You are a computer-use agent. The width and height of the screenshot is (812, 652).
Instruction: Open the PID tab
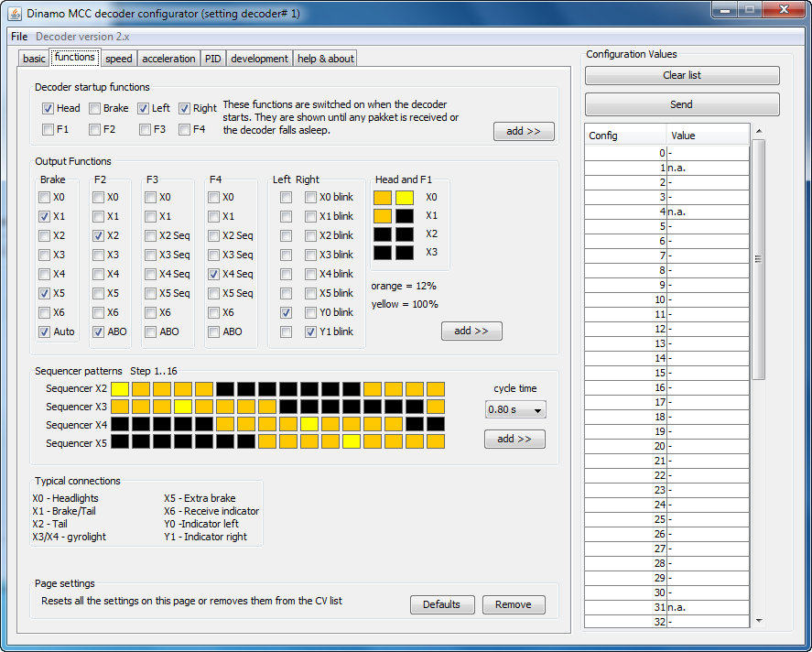tap(212, 59)
